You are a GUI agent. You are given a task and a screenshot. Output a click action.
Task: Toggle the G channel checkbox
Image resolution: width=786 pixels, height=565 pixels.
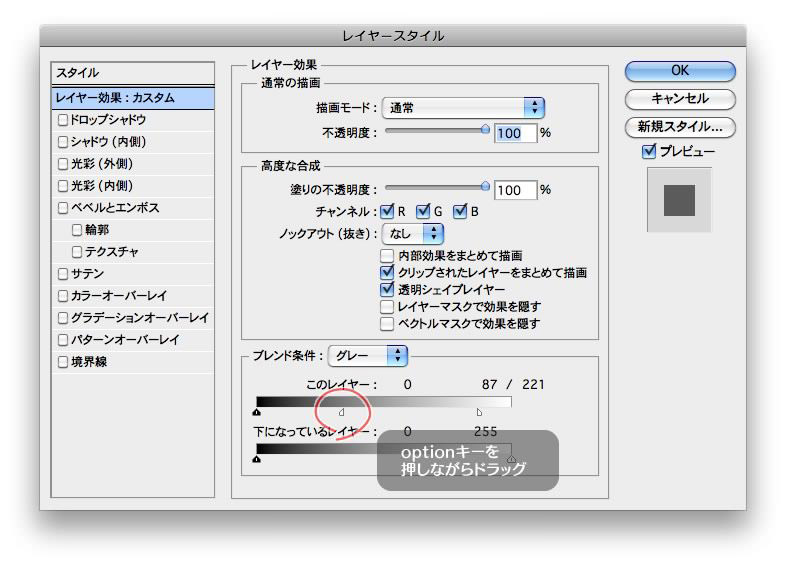[423, 212]
